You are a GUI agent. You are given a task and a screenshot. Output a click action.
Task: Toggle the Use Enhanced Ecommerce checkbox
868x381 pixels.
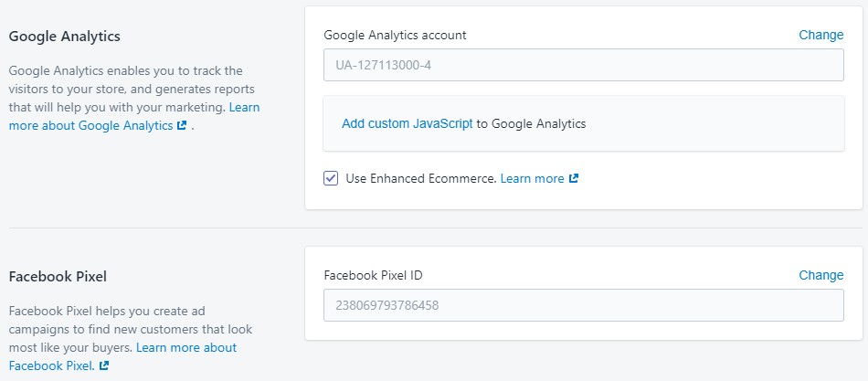click(331, 178)
